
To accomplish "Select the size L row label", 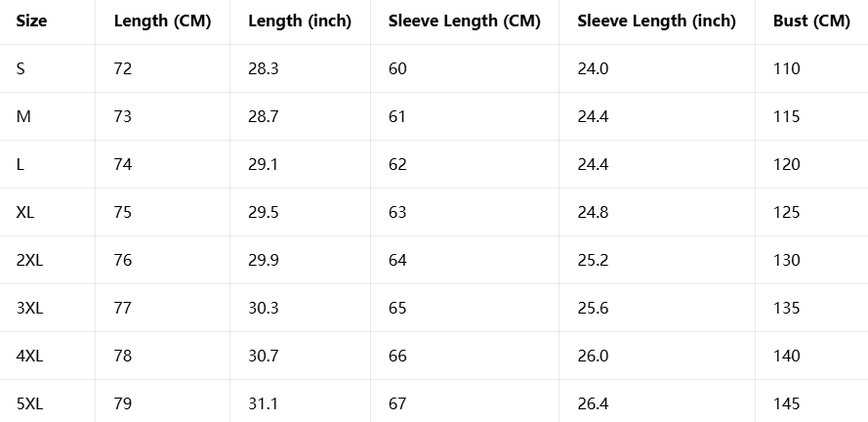I will [21, 164].
